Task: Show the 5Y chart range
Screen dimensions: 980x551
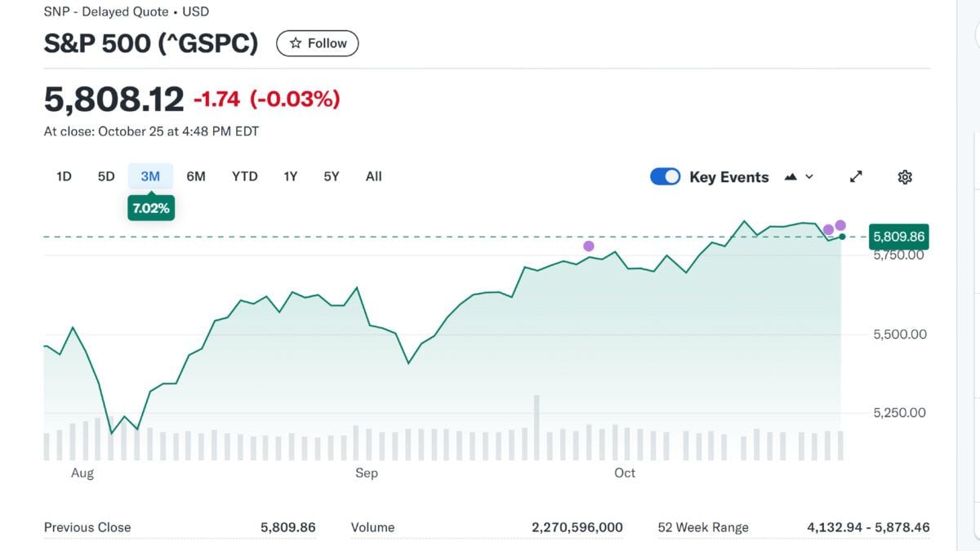Action: [332, 176]
